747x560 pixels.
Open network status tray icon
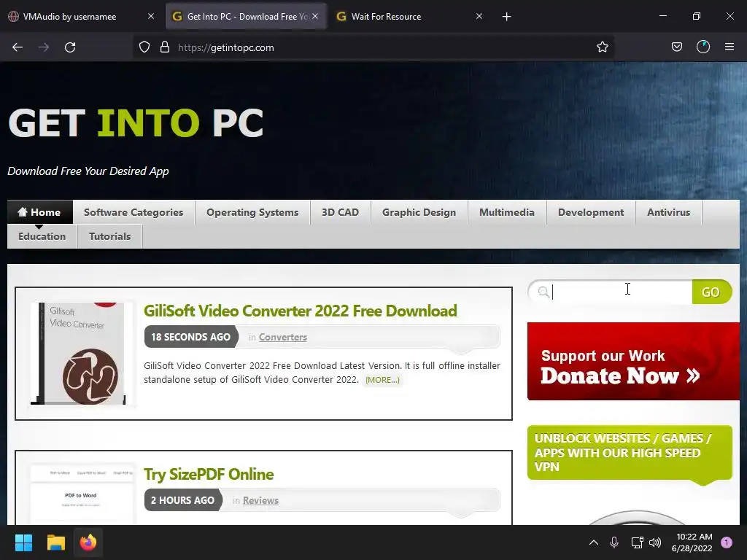[x=637, y=542]
